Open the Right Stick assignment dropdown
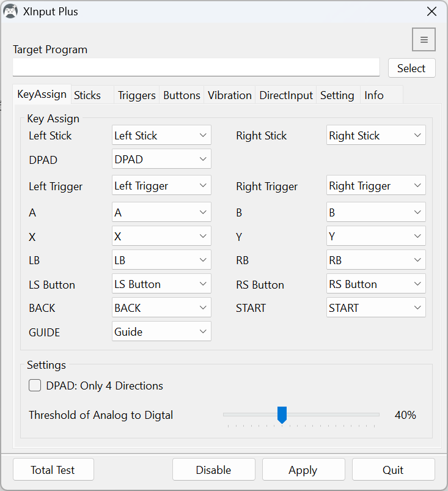The height and width of the screenshot is (491, 448). pos(376,135)
